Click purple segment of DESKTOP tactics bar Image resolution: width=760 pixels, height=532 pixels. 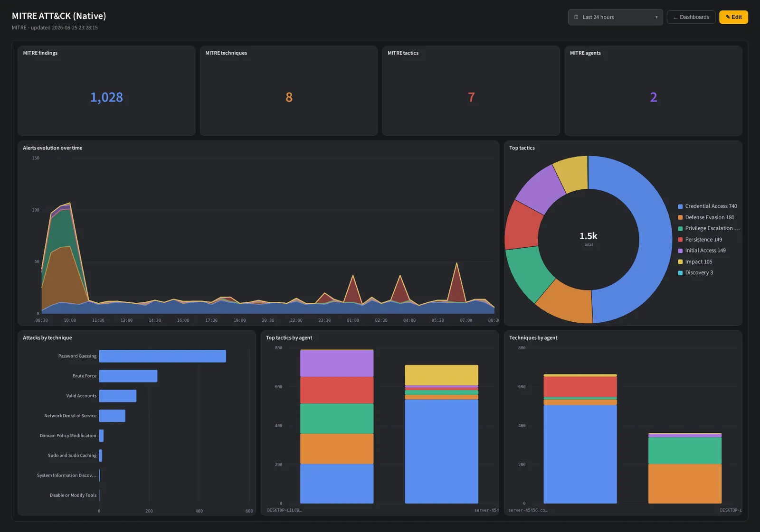337,364
